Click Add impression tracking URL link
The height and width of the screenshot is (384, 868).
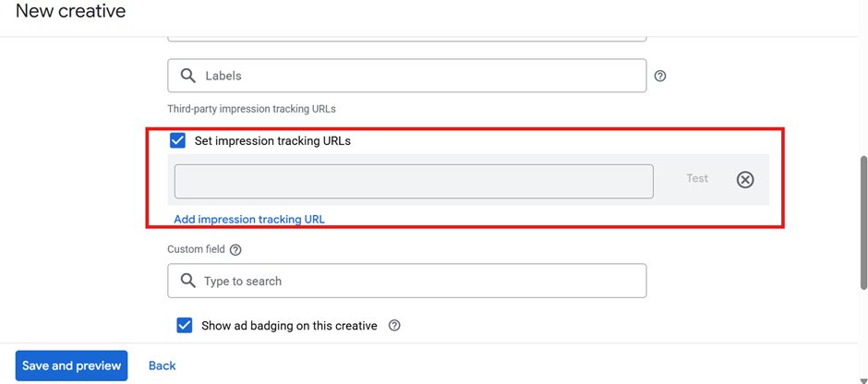point(249,220)
